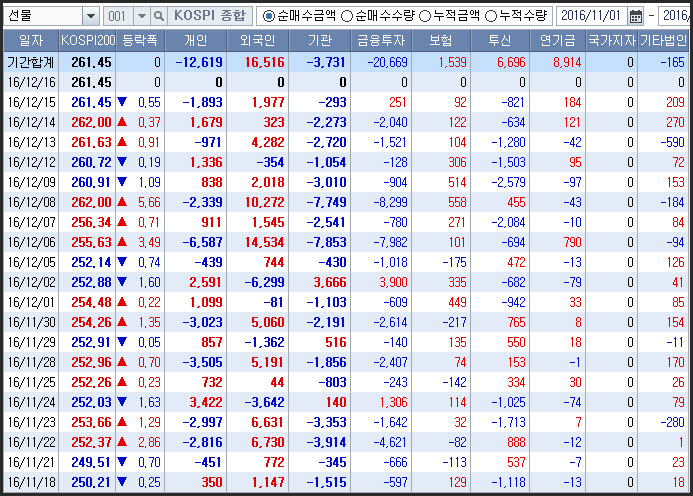Click KOSPI200 value 249.51 on 16/11/21
This screenshot has width=693, height=496.
click(x=91, y=462)
